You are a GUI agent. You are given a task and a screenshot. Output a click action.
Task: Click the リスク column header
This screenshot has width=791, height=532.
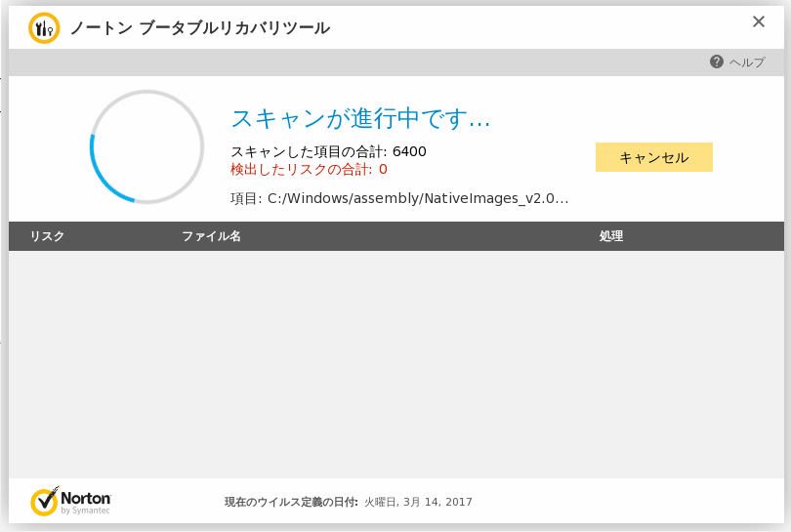47,236
